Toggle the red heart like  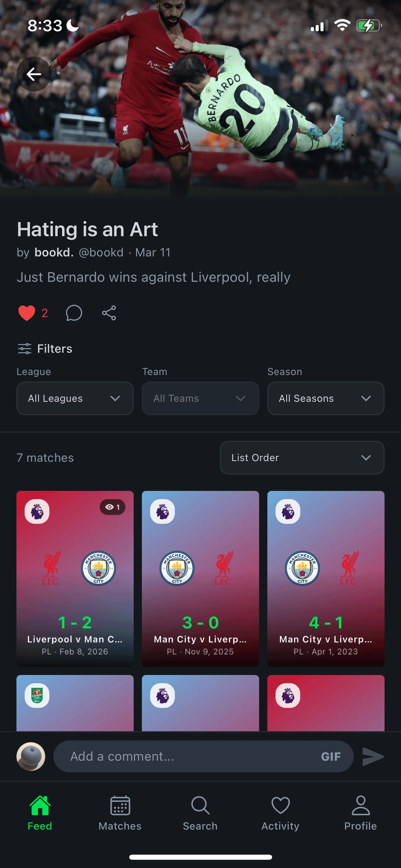(27, 313)
